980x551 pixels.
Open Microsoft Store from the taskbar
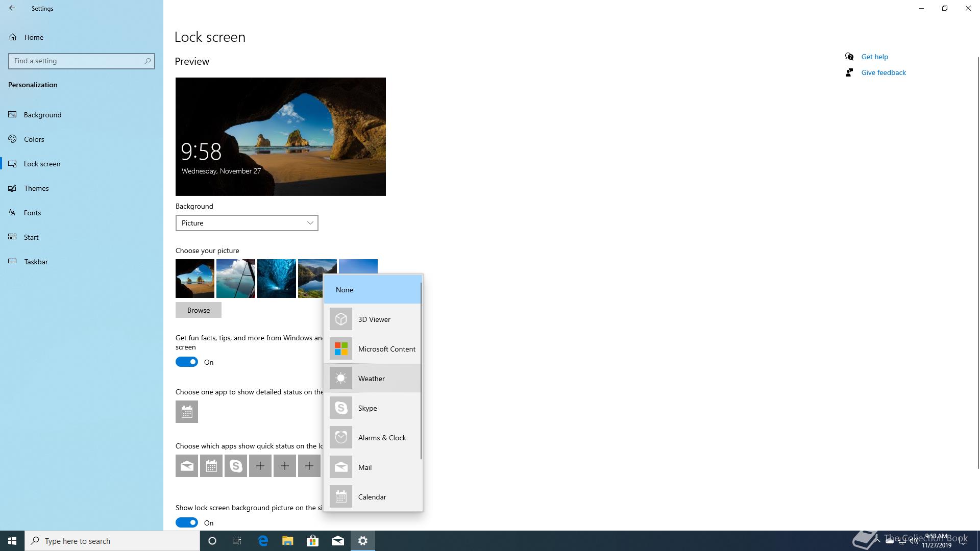312,541
